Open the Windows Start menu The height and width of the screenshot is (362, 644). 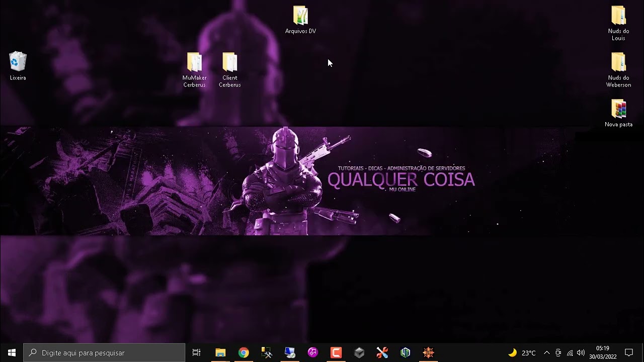(12, 352)
